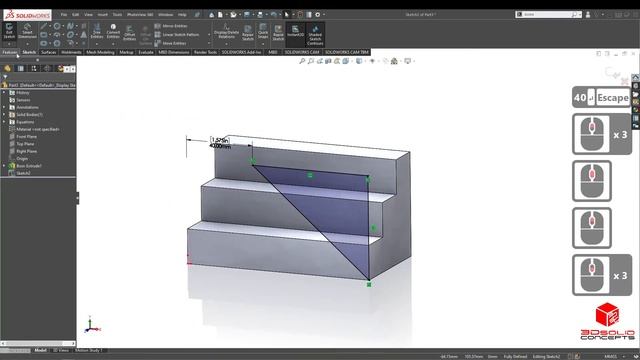640x360 pixels.
Task: Click Mirror Entities
Action: pos(171,26)
